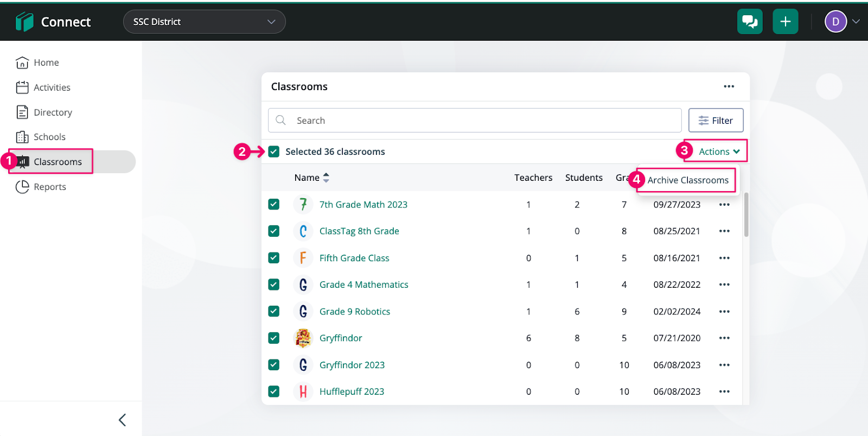
Task: Uncheck Fifth Grade Class checkbox
Action: (x=274, y=258)
